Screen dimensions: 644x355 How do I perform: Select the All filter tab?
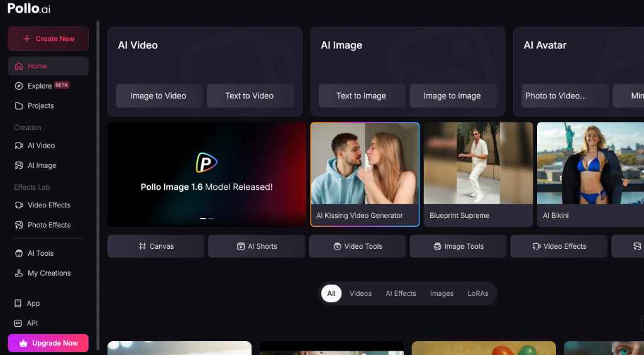(331, 293)
